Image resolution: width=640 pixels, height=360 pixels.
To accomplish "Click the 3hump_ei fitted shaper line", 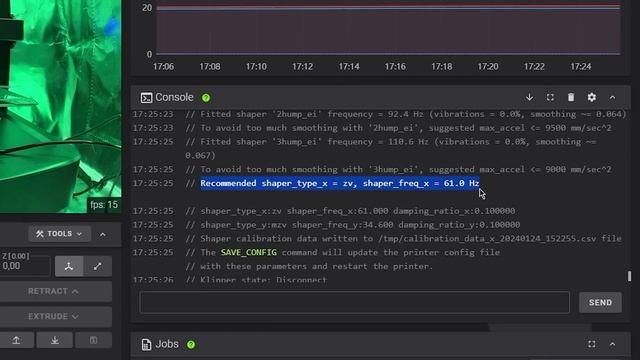I will tap(391, 149).
